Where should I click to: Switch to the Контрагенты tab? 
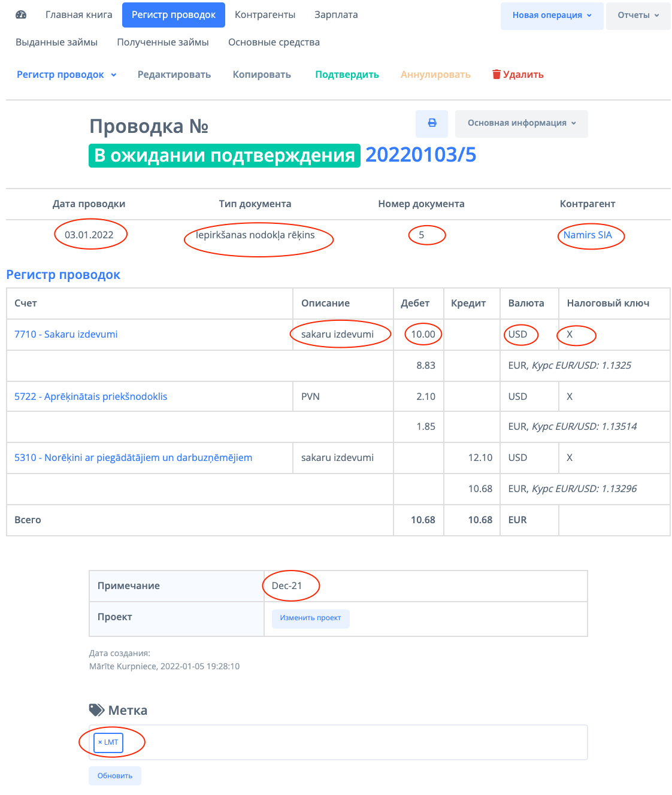pos(265,15)
